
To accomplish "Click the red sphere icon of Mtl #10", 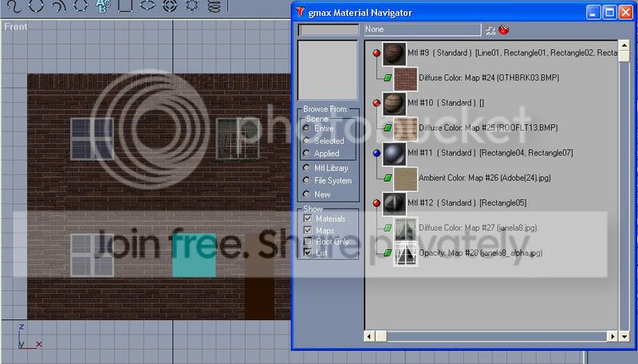I will [x=376, y=103].
